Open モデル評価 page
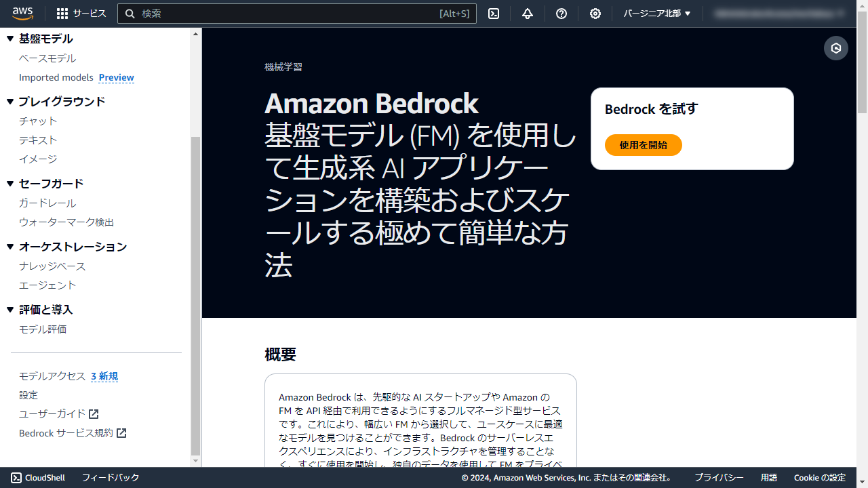The image size is (868, 488). [x=43, y=329]
